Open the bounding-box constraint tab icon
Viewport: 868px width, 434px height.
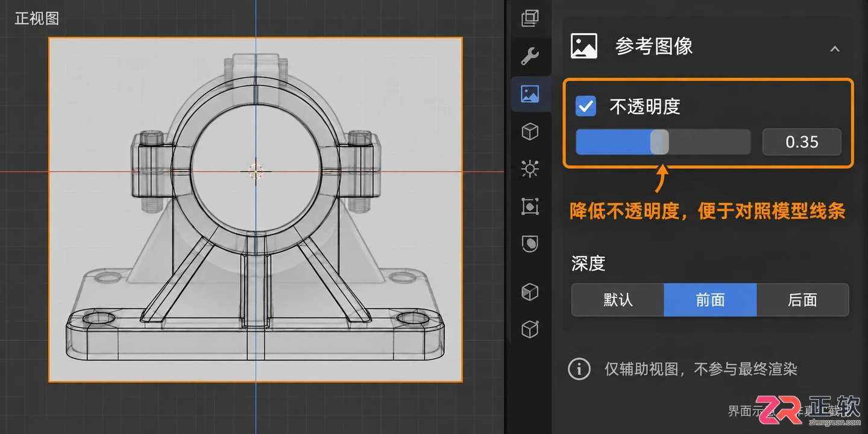[x=530, y=207]
